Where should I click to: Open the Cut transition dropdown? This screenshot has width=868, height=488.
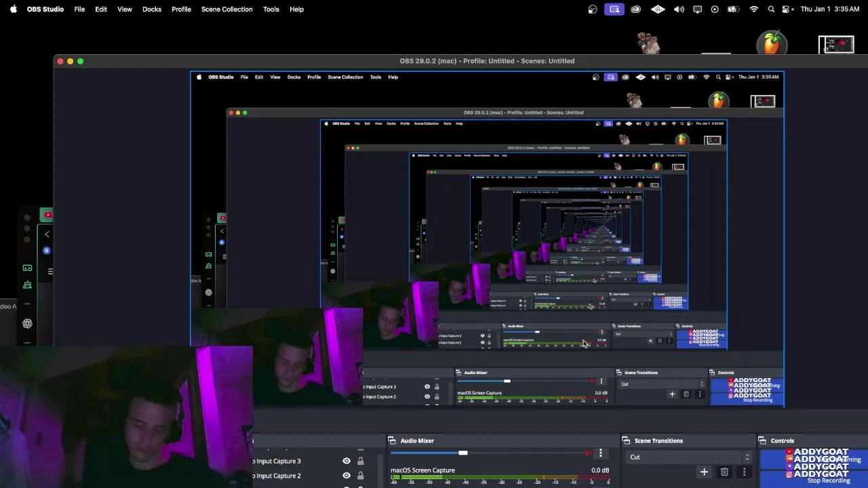[x=690, y=457]
